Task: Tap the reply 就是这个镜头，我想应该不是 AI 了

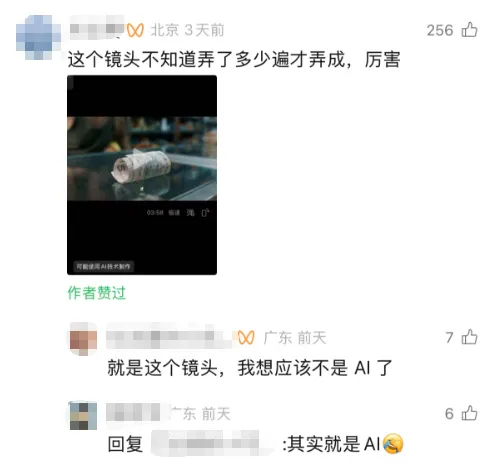Action: [x=250, y=368]
